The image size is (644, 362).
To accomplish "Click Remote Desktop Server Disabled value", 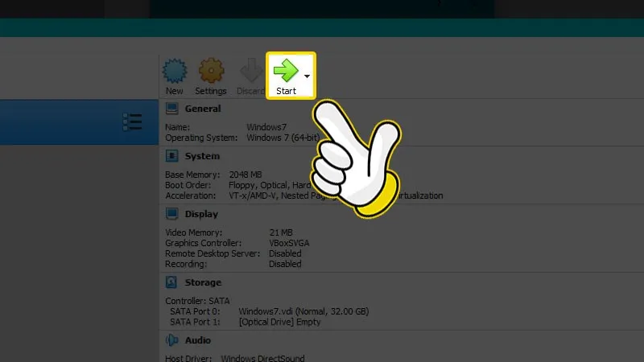I will pyautogui.click(x=285, y=253).
